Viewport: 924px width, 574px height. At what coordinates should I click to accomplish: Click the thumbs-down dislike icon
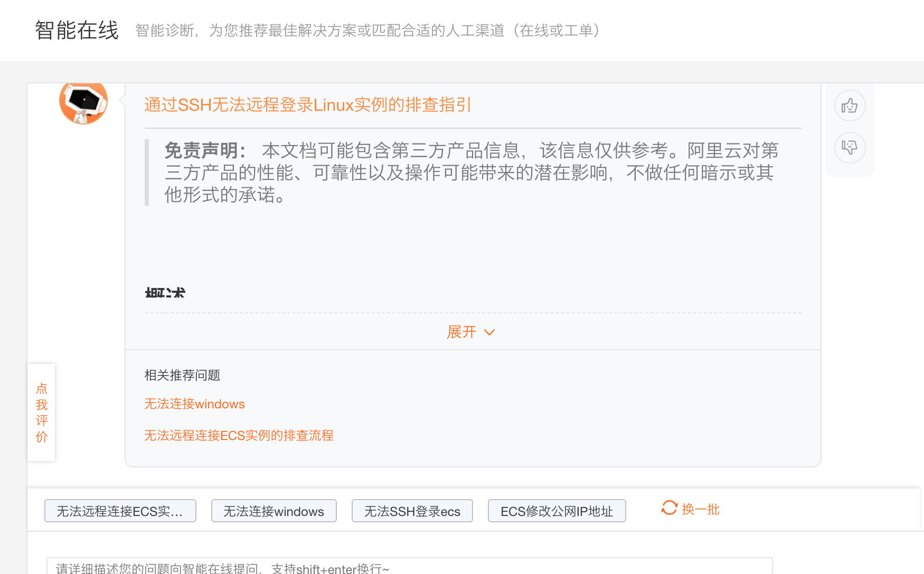pos(850,147)
